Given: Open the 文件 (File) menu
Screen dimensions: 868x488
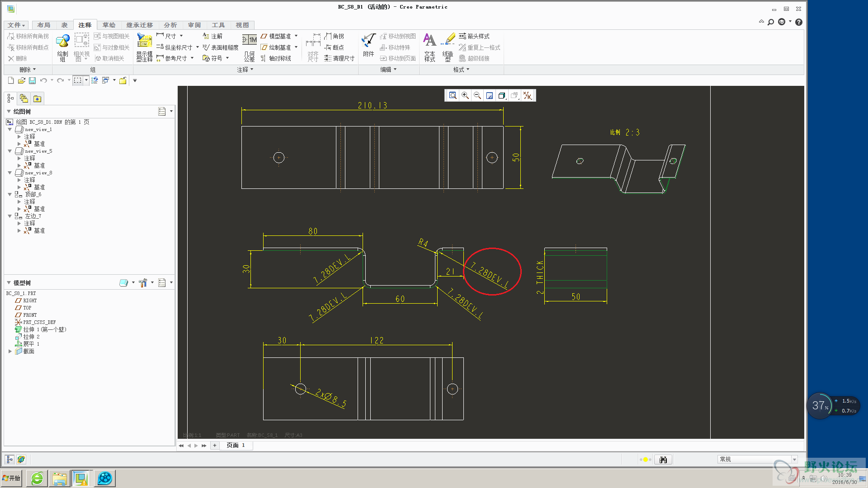Looking at the screenshot, I should [x=16, y=25].
